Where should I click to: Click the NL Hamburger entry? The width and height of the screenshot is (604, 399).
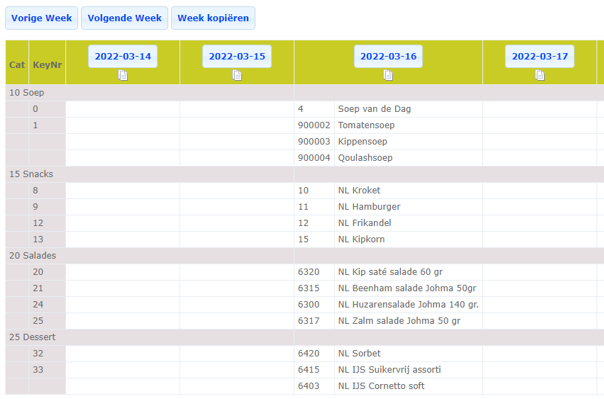(x=369, y=207)
